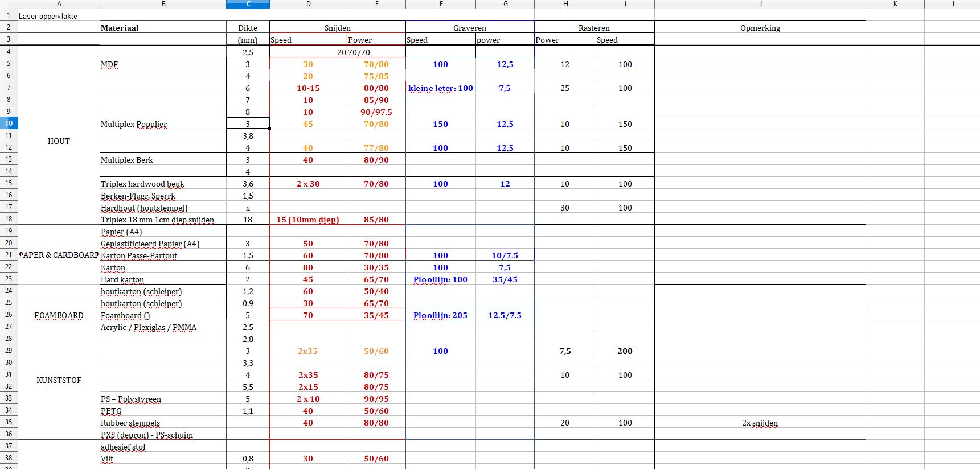Select the '2x15' speed cell

click(308, 387)
